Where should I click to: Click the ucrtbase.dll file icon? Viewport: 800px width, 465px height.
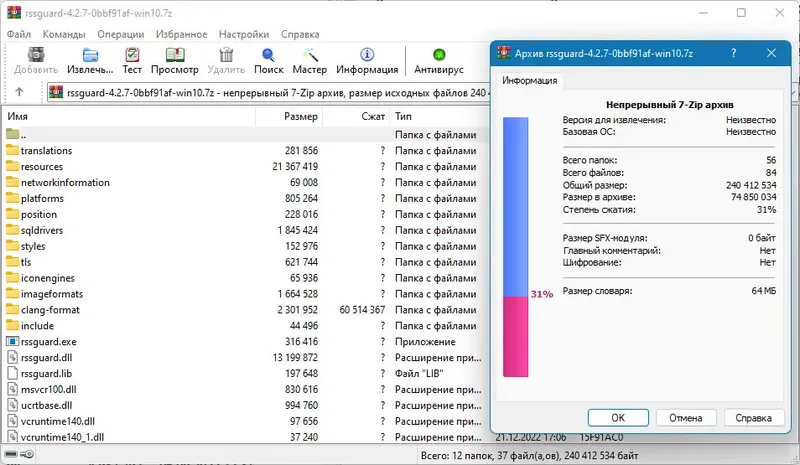12,405
